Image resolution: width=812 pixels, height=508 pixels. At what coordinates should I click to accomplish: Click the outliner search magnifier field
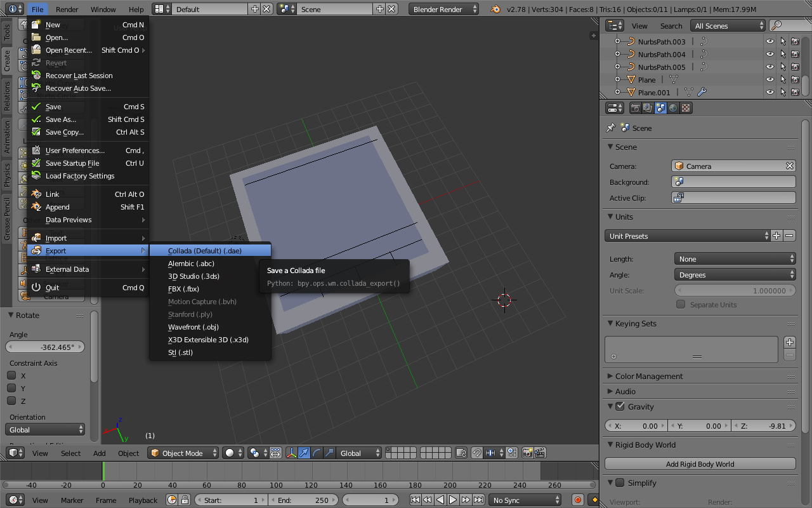790,25
